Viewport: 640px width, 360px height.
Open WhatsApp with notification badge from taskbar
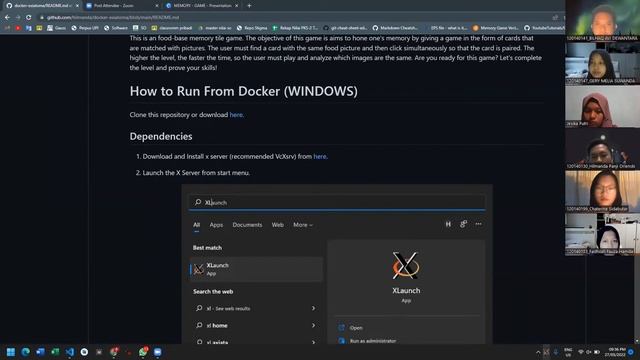[143, 352]
